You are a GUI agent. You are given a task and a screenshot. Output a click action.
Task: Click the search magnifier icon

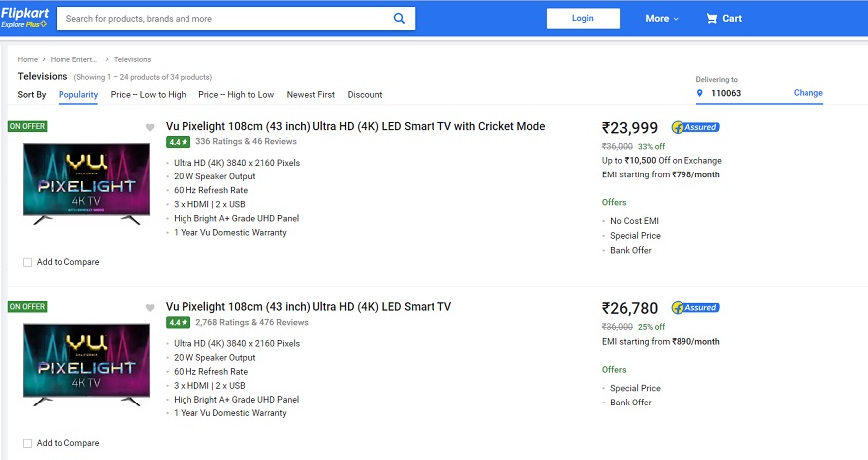point(399,18)
